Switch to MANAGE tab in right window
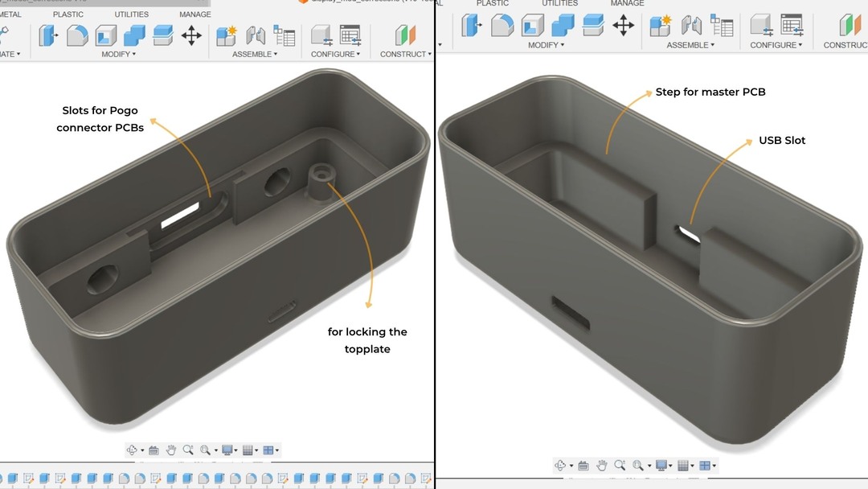The width and height of the screenshot is (868, 489). click(x=627, y=3)
